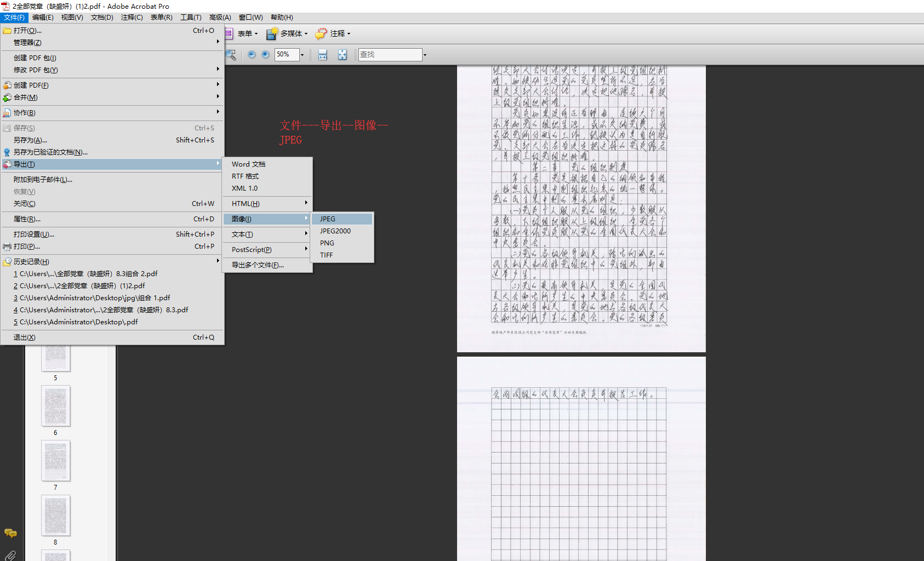Select page 7 thumbnail
The width and height of the screenshot is (924, 561).
click(55, 461)
